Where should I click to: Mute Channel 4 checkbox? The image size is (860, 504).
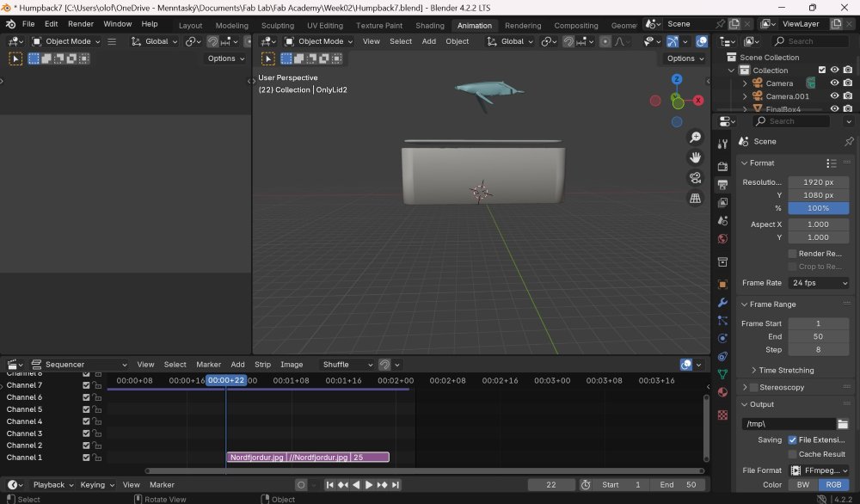[x=86, y=421]
